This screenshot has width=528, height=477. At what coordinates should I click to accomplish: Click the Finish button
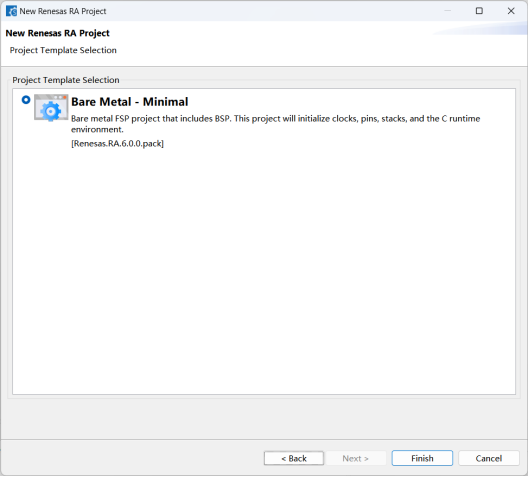pyautogui.click(x=422, y=458)
